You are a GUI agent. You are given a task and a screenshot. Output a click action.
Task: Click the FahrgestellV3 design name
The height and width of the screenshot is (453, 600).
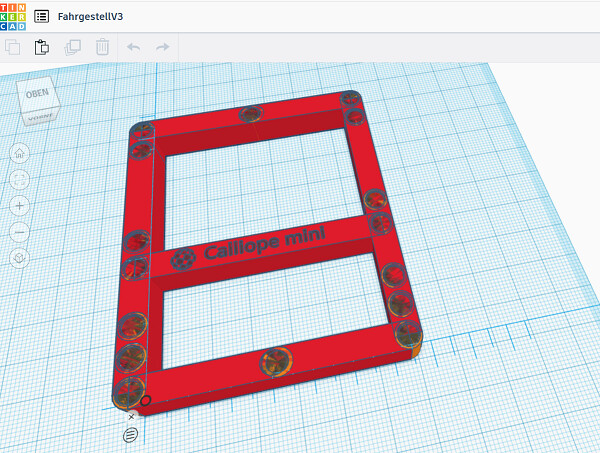coord(90,16)
